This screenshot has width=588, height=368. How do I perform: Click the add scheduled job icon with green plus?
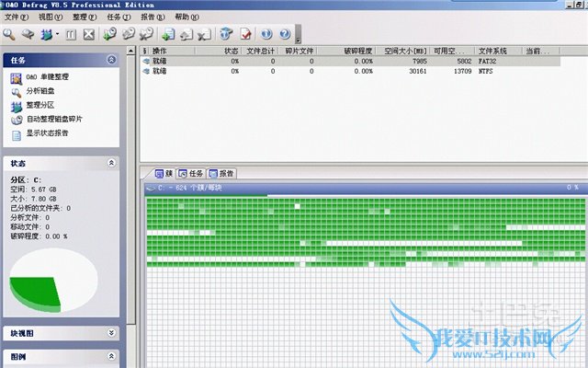110,34
